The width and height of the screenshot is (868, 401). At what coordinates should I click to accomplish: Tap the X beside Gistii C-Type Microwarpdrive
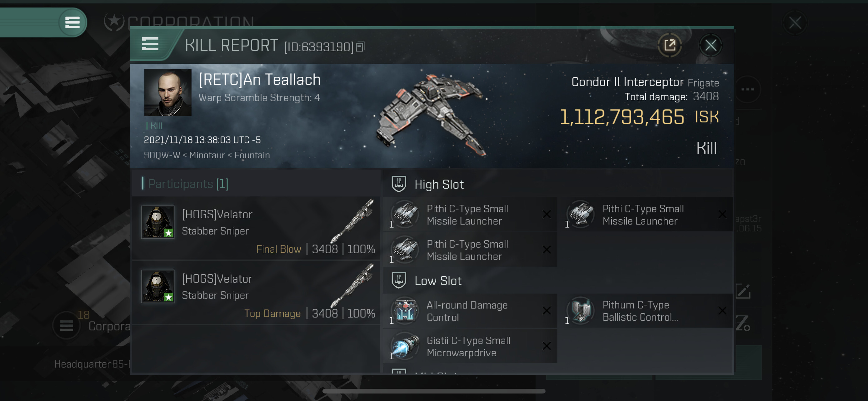click(x=546, y=346)
